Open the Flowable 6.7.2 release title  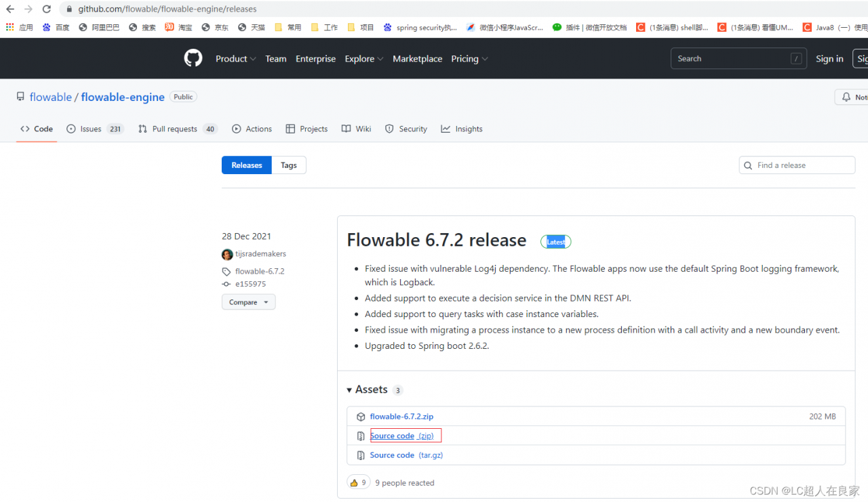point(437,240)
